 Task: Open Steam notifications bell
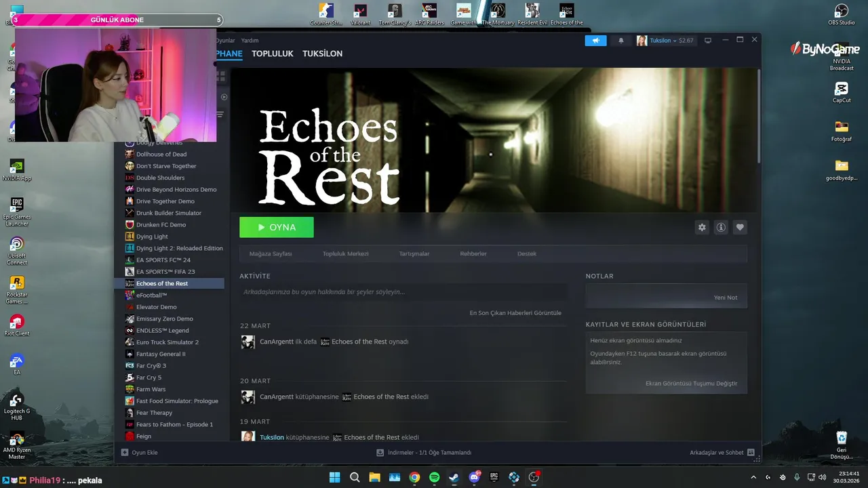(x=620, y=41)
